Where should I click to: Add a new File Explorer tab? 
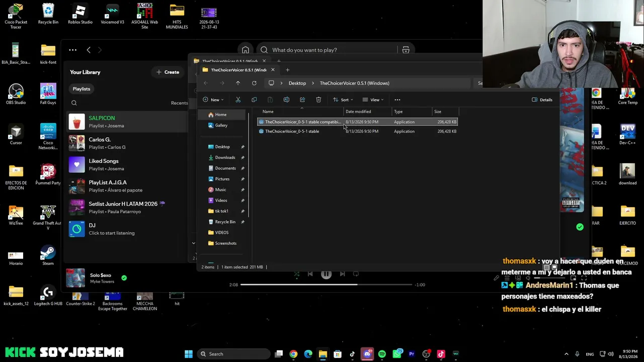[x=287, y=70]
